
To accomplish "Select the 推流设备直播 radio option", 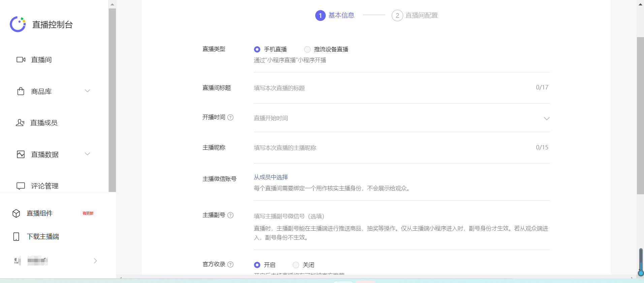I will (x=307, y=50).
